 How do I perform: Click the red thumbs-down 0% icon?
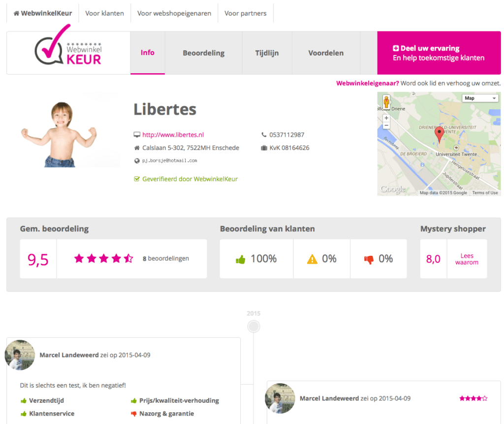[x=369, y=259]
